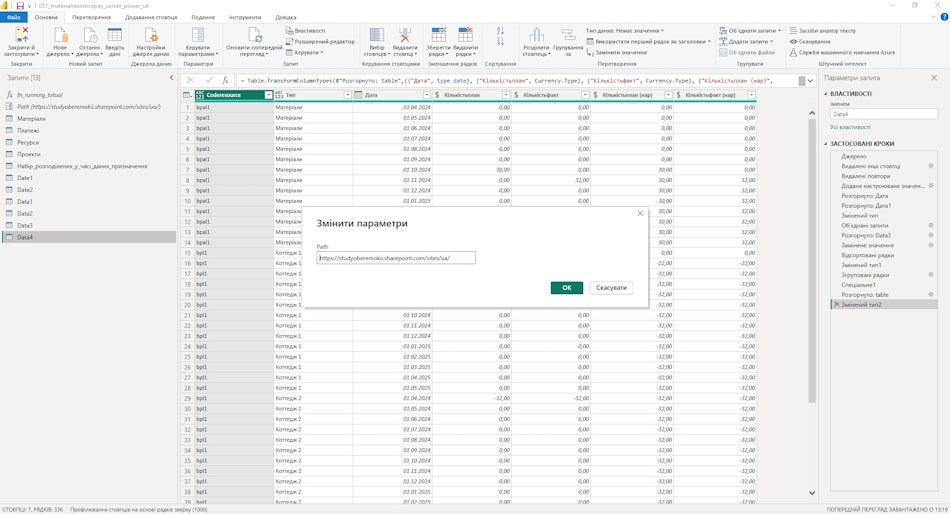Switch to Додавання стовпця tab
Viewport: 950px width, 514px height.
[x=151, y=17]
